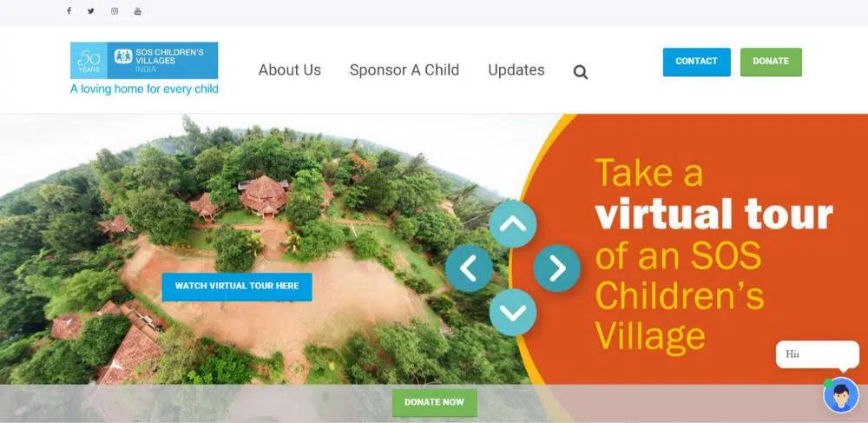Click the up arrow on virtual tour
The height and width of the screenshot is (423, 868).
pyautogui.click(x=513, y=224)
